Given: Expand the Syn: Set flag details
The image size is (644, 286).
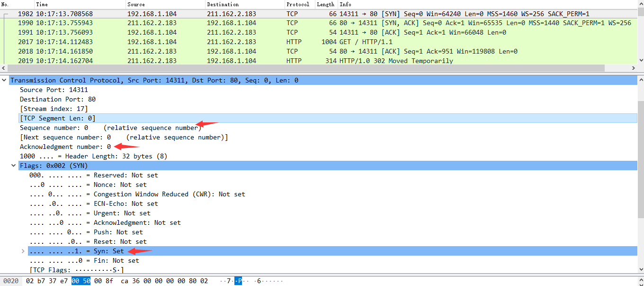Looking at the screenshot, I should click(x=23, y=251).
